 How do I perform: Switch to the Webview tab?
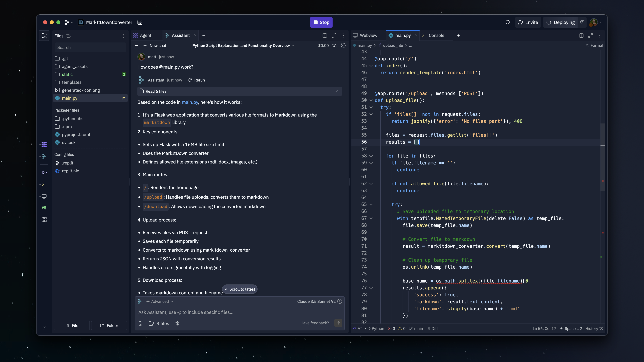[368, 35]
